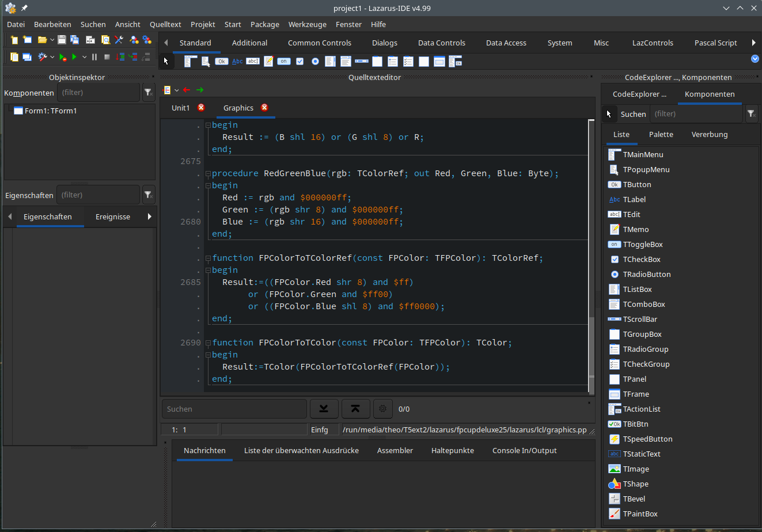The image size is (762, 532).
Task: Click the red back arrow in the source editor
Action: pos(186,90)
